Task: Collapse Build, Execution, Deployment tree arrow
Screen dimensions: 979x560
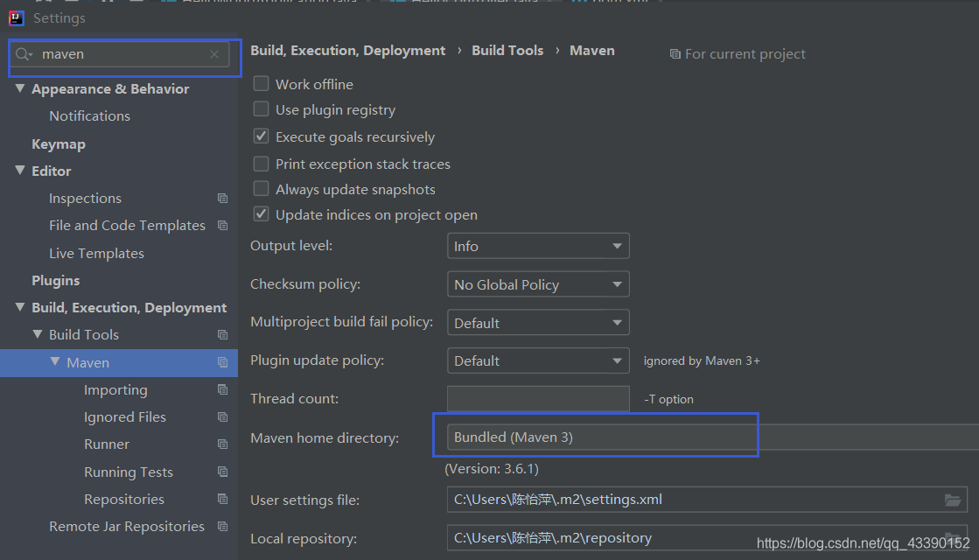Action: (x=20, y=307)
